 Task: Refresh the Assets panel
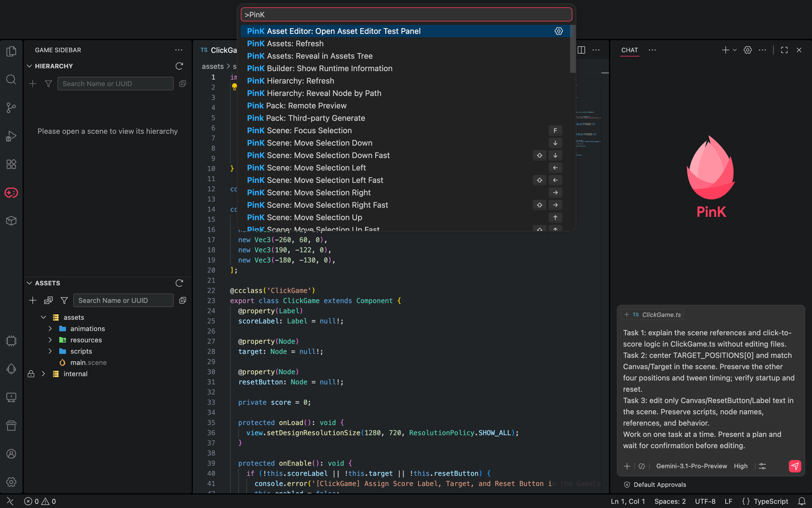tap(179, 283)
